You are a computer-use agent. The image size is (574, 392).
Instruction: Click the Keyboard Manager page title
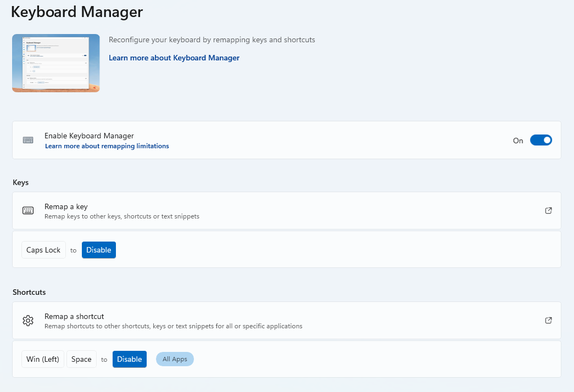coord(77,12)
